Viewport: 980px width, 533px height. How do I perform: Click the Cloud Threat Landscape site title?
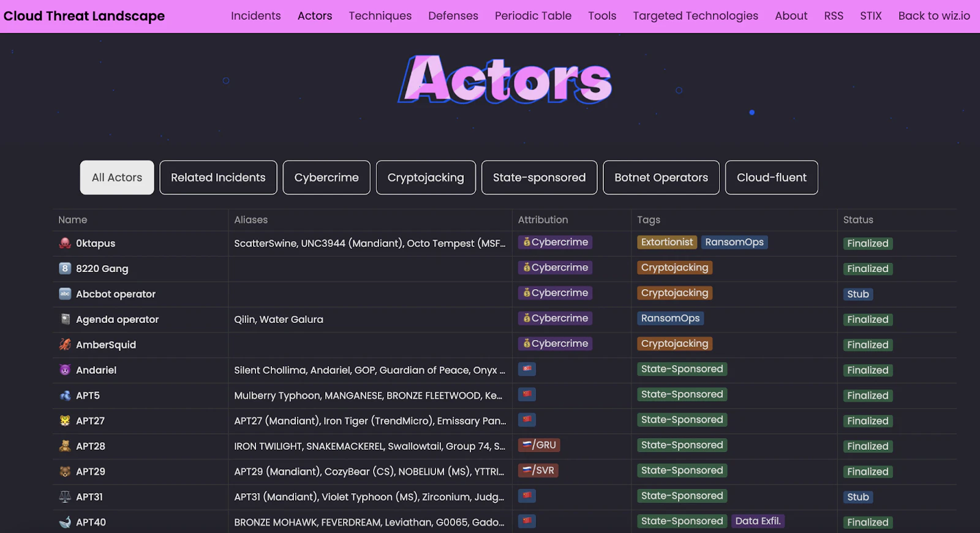(x=84, y=16)
